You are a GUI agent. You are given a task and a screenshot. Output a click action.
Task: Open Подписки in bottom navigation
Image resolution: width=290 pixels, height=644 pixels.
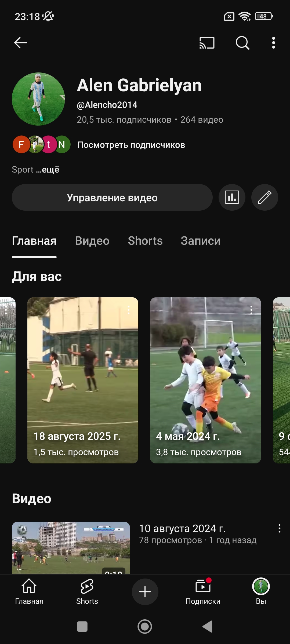tap(203, 591)
